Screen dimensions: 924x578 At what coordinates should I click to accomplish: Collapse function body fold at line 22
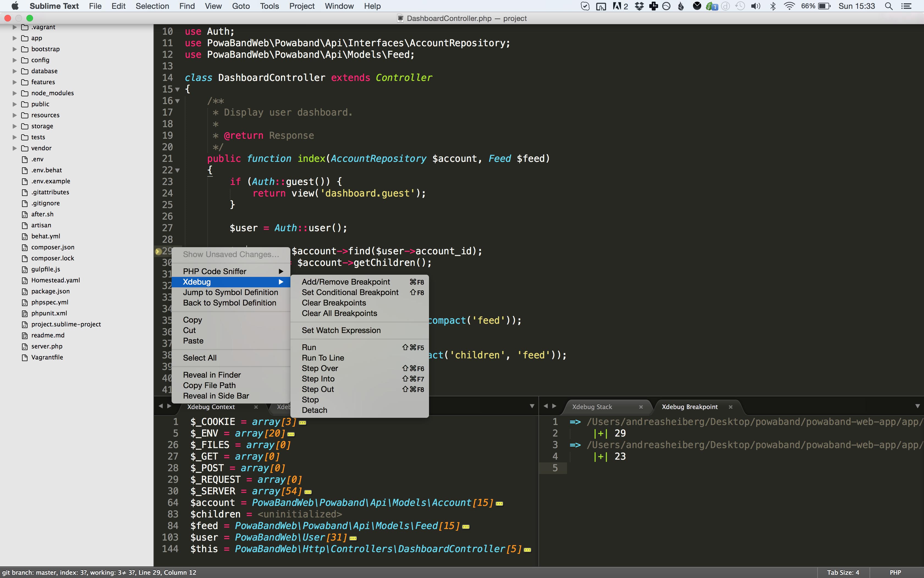178,170
